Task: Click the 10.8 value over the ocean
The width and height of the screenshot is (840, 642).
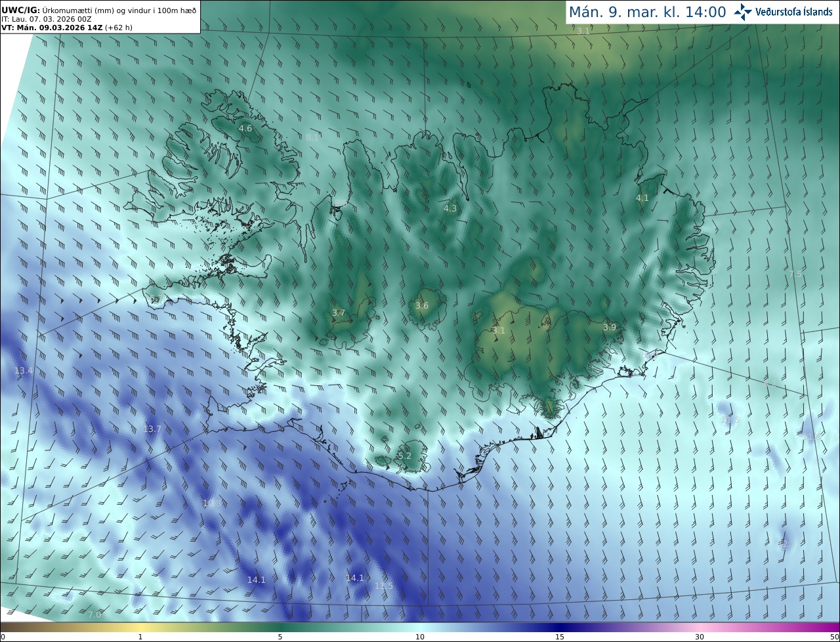Action: (211, 503)
